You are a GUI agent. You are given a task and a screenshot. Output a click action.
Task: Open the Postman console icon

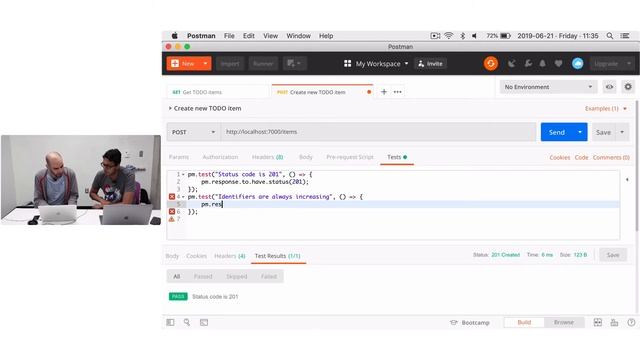click(204, 322)
